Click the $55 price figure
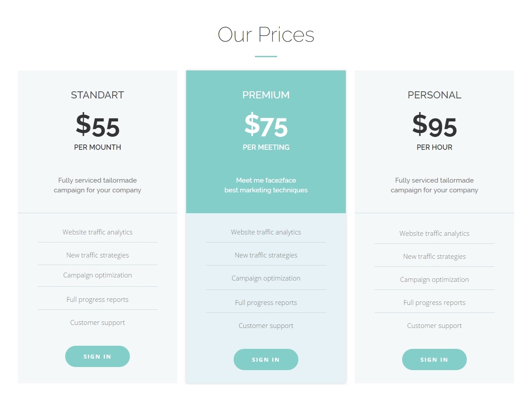532x410 pixels. click(98, 125)
